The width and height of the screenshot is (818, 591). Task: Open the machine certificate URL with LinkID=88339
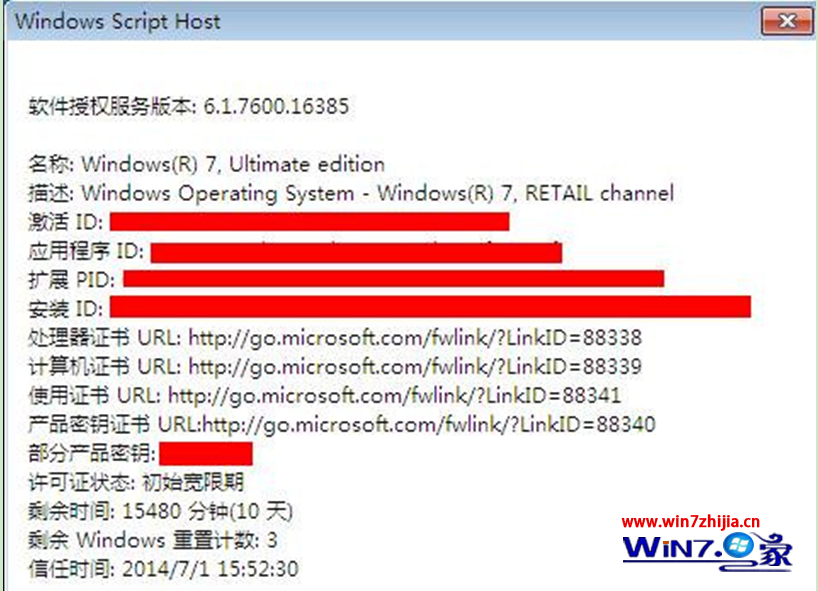[415, 367]
